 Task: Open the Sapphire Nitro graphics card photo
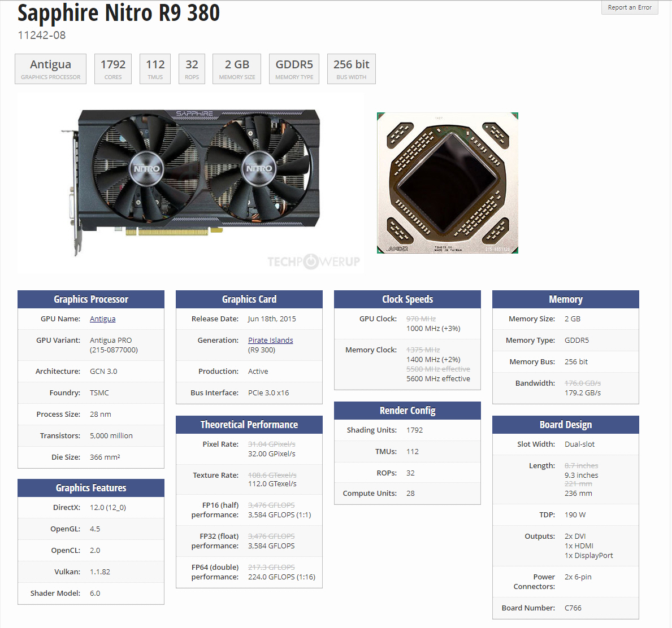[x=190, y=182]
